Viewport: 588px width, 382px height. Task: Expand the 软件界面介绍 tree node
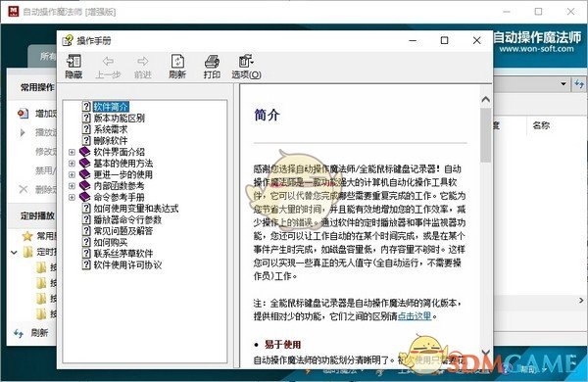[x=72, y=152]
